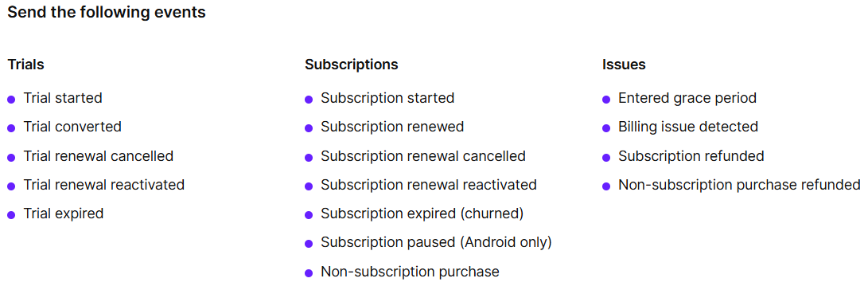
Task: Click the bullet next to Entered grace period
Action: pos(607,100)
